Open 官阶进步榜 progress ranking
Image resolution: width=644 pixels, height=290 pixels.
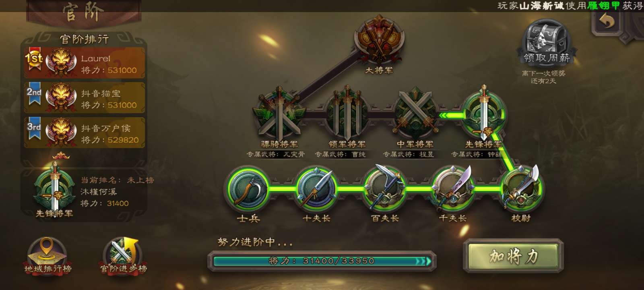(123, 257)
